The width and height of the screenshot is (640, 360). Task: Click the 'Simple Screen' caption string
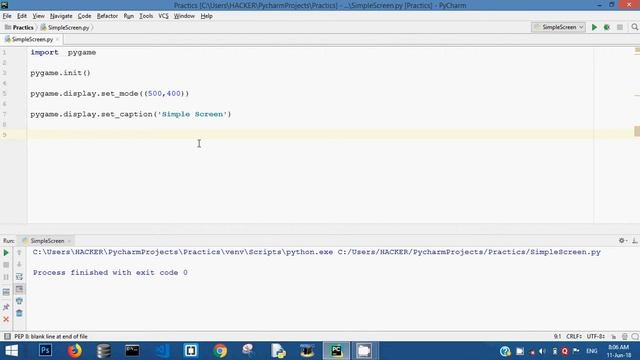pos(193,114)
